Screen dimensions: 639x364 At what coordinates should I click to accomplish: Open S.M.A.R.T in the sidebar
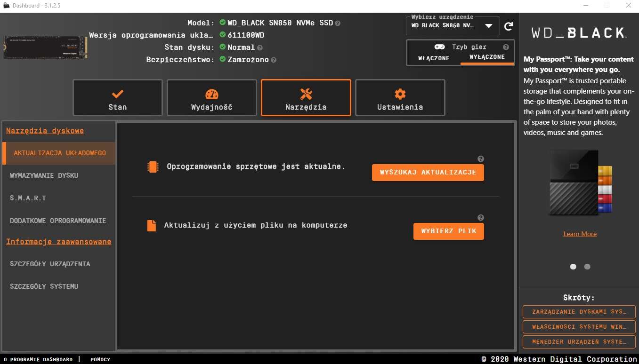(28, 198)
